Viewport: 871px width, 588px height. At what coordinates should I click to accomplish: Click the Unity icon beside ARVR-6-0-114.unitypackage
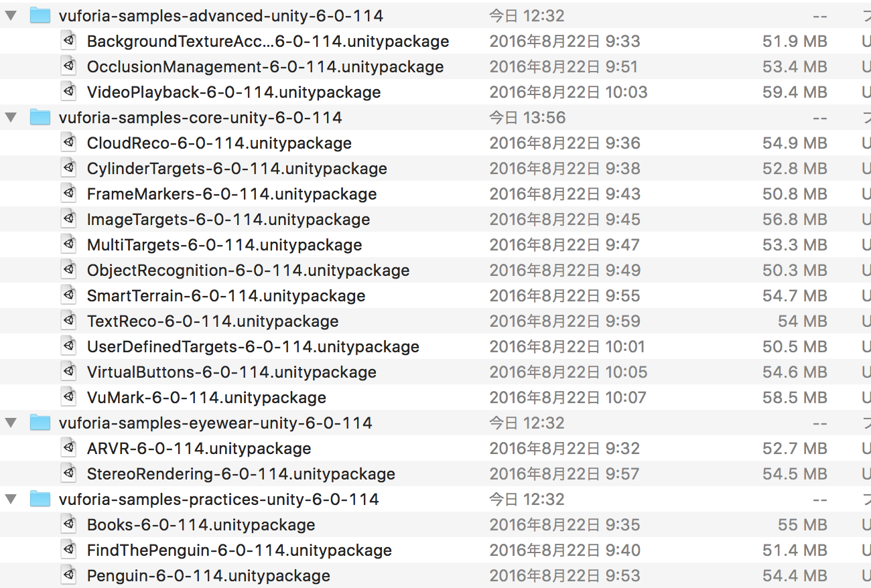68,449
